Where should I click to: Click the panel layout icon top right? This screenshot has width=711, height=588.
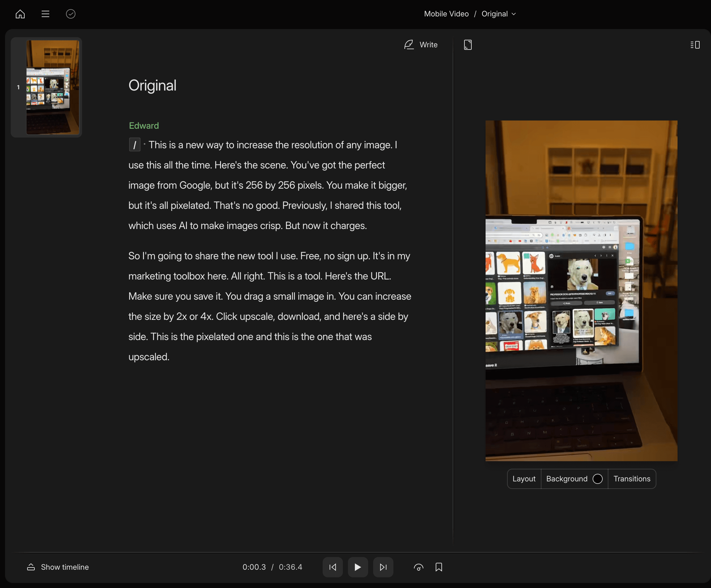pos(695,45)
